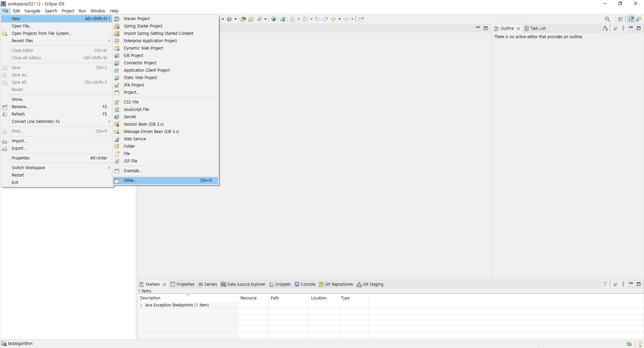Select Other... in the New submenu
This screenshot has height=348, width=644.
166,181
